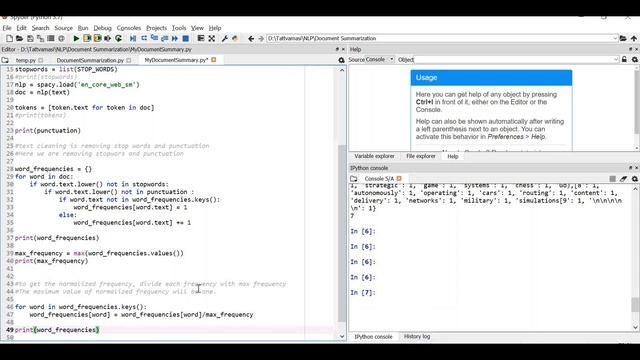Screen dimensions: 640x360
Task: Open the PYTHONPATH manager icon
Action: [235, 38]
